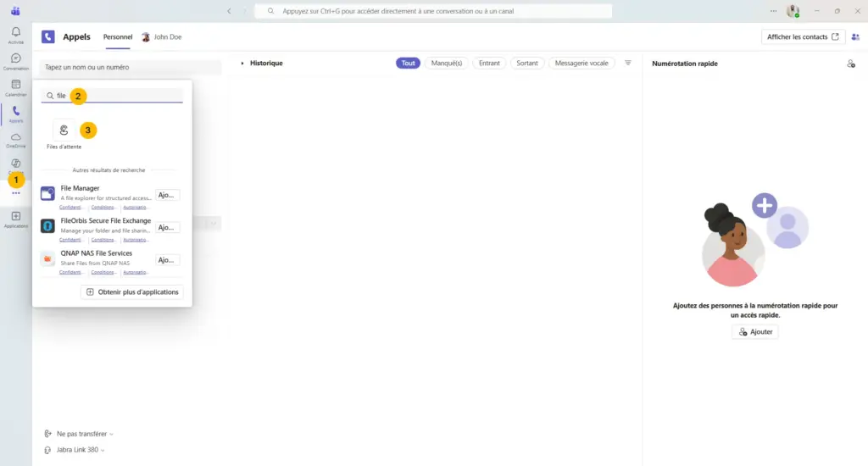Viewport: 868px width, 466px height.
Task: Switch to the Personnel tab
Action: tap(118, 37)
